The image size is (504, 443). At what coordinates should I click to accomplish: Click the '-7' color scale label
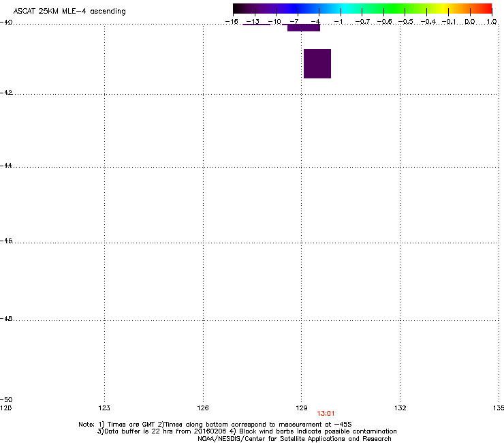point(294,22)
